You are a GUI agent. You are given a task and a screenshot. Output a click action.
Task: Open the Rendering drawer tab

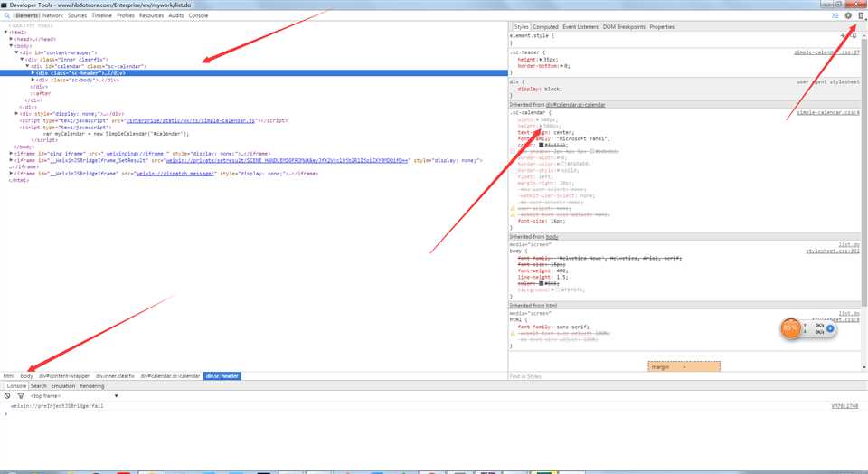(92, 386)
